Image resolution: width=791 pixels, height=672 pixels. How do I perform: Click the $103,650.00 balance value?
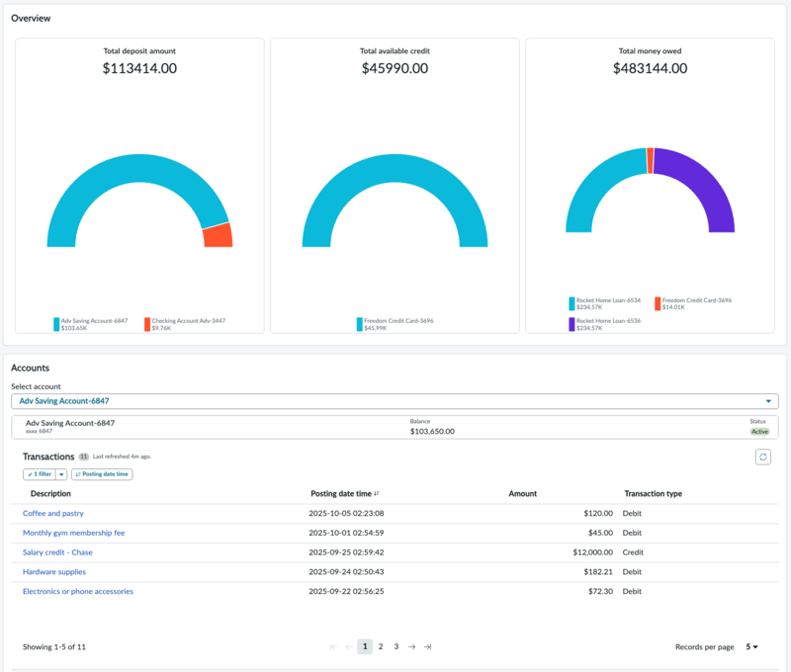(x=432, y=432)
